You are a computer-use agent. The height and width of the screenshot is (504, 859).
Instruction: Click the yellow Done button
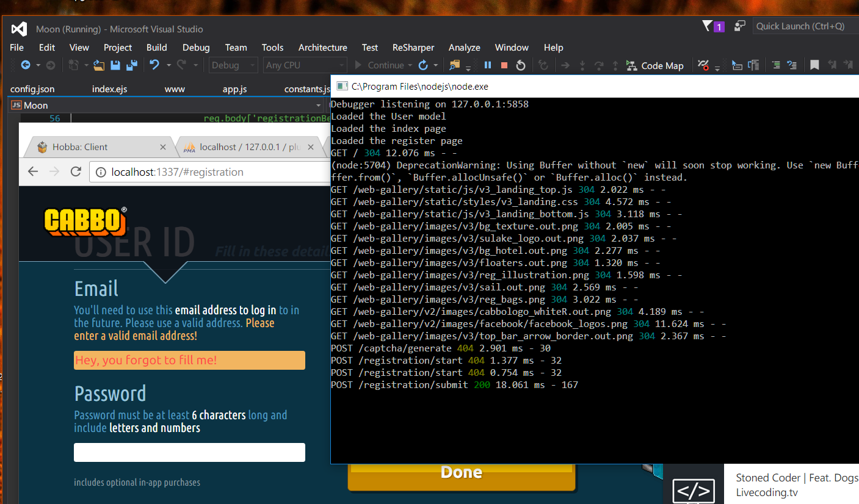462,477
